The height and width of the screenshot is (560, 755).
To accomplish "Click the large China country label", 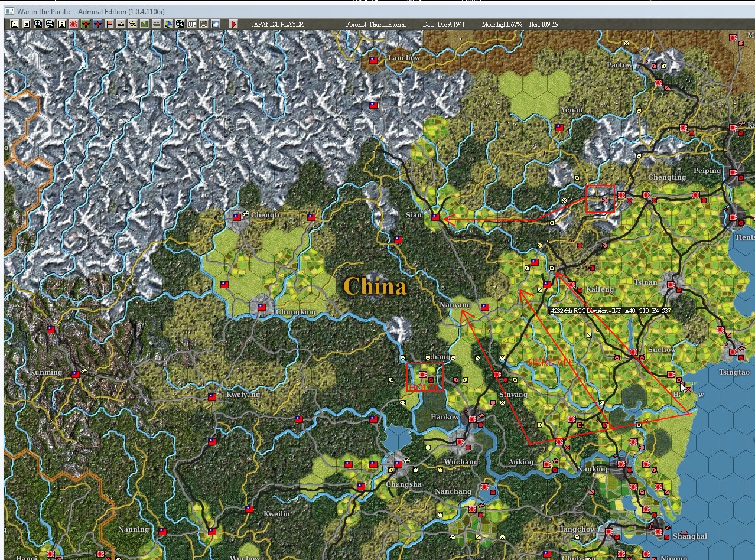I will [x=375, y=286].
